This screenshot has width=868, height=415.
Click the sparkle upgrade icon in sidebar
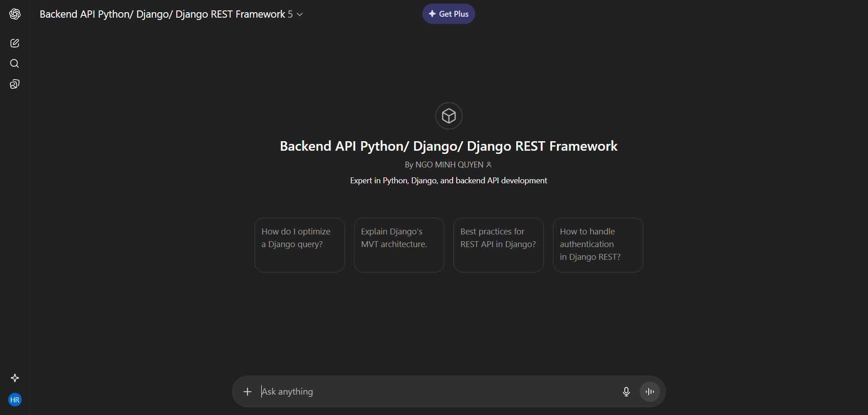(15, 378)
